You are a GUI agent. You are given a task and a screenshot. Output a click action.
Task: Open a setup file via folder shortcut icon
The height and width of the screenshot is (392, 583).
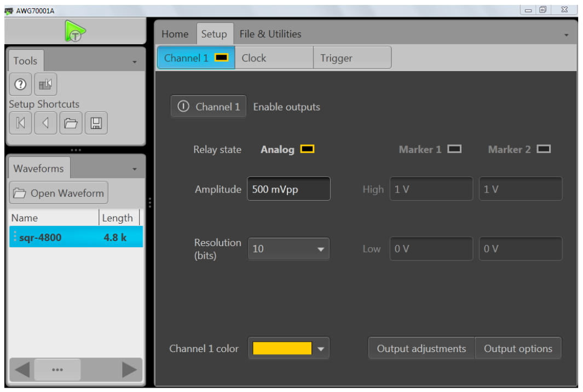pyautogui.click(x=71, y=122)
